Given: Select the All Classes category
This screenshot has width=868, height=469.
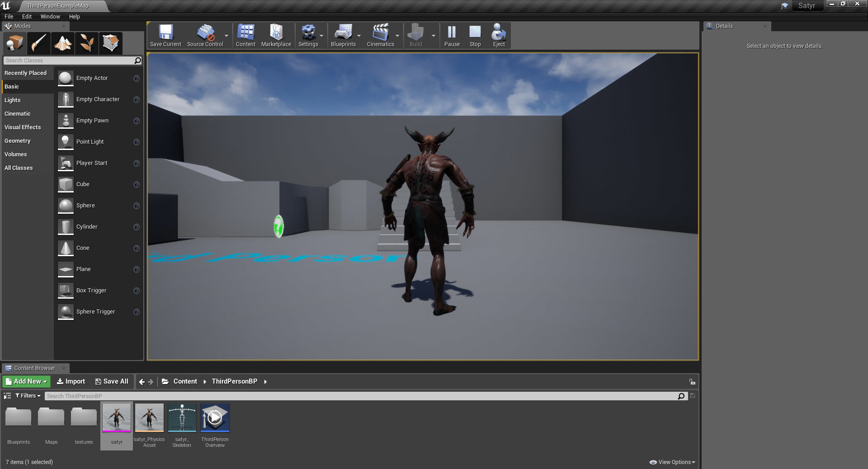Looking at the screenshot, I should tap(19, 168).
